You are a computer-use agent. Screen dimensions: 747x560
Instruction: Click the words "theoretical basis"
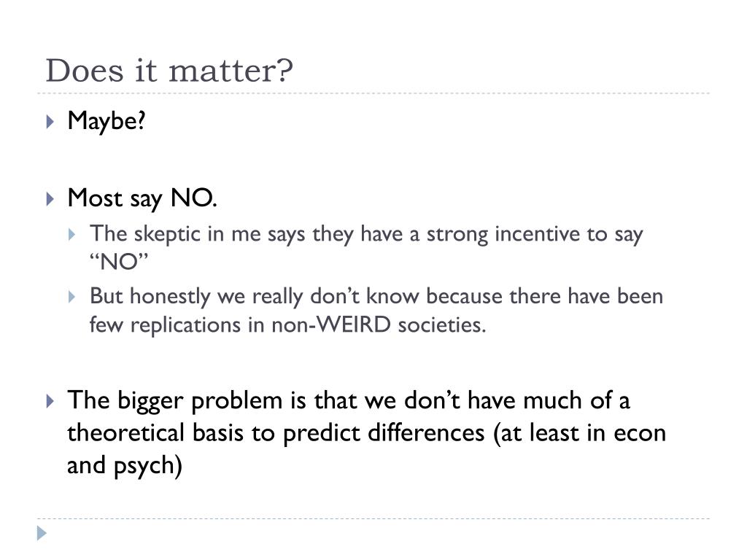(x=155, y=433)
